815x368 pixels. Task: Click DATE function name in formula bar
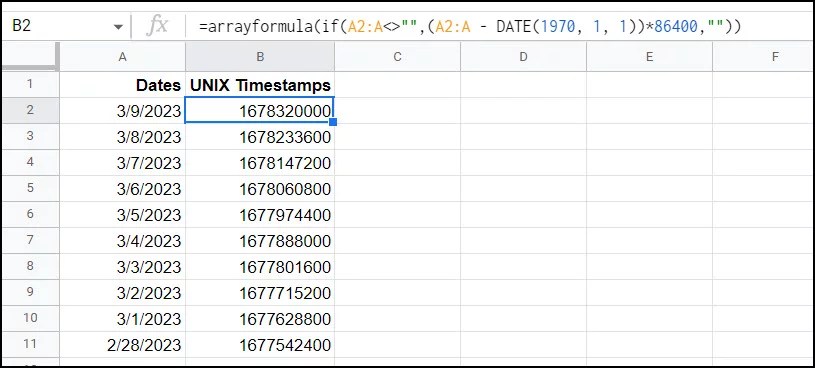click(513, 26)
